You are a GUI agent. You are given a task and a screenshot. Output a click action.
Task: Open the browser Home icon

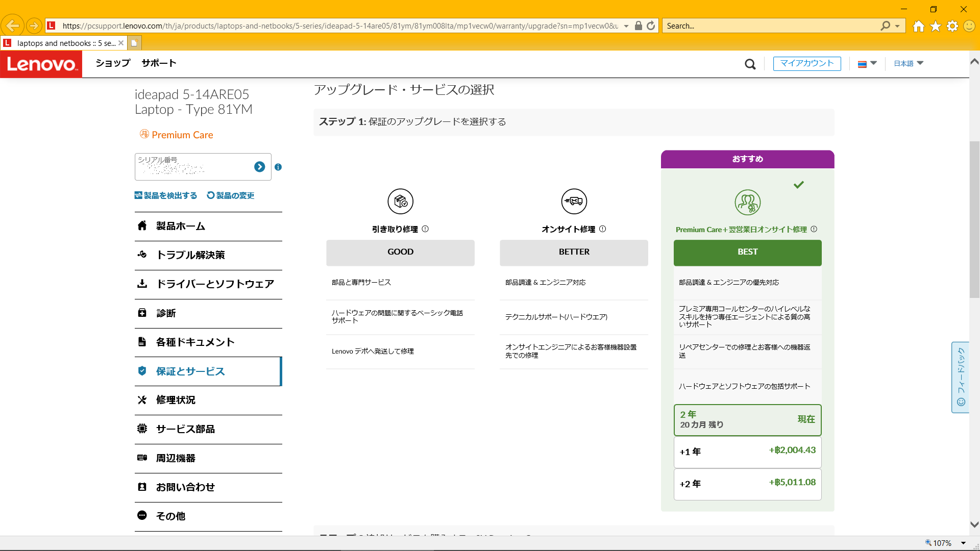coord(919,26)
